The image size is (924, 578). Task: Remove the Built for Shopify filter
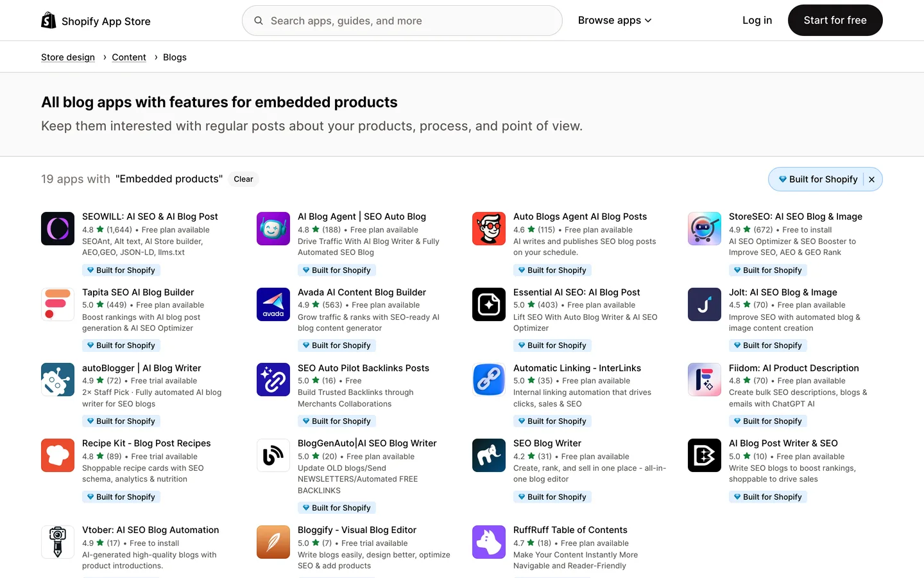(871, 180)
